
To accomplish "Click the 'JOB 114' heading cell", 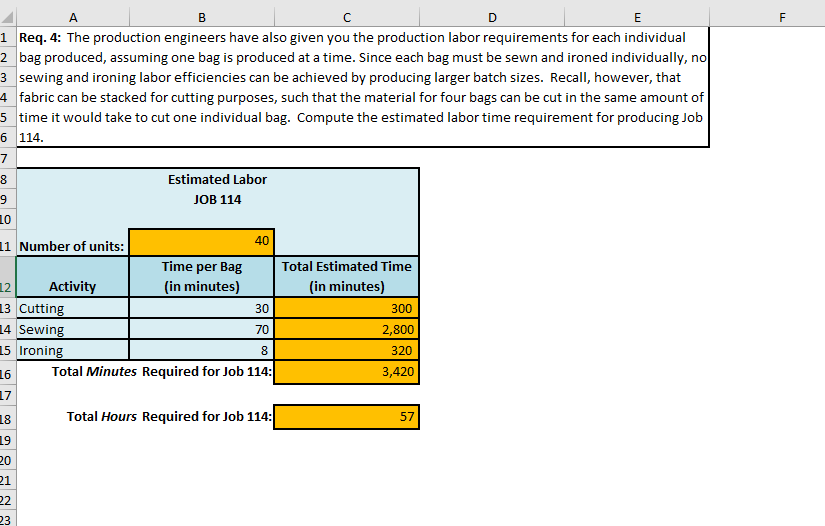I will click(x=217, y=199).
